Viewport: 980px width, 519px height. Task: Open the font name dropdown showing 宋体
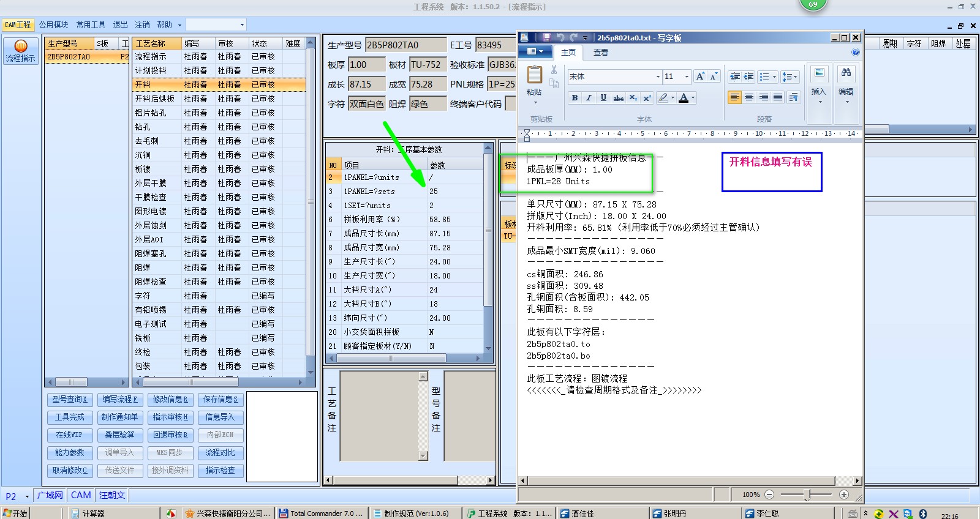point(658,77)
